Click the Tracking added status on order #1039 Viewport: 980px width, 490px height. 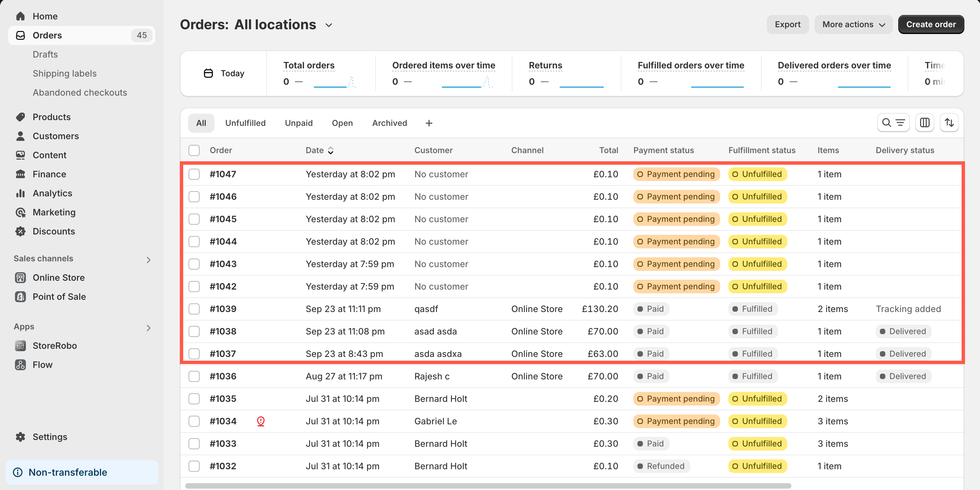pos(908,309)
